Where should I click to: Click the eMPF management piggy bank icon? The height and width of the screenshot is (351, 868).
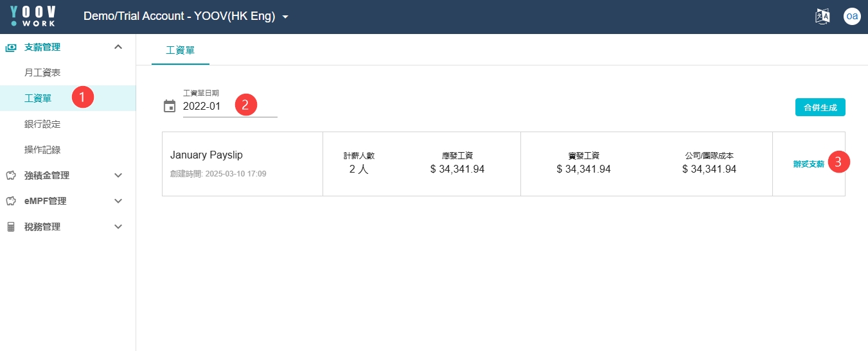11,201
